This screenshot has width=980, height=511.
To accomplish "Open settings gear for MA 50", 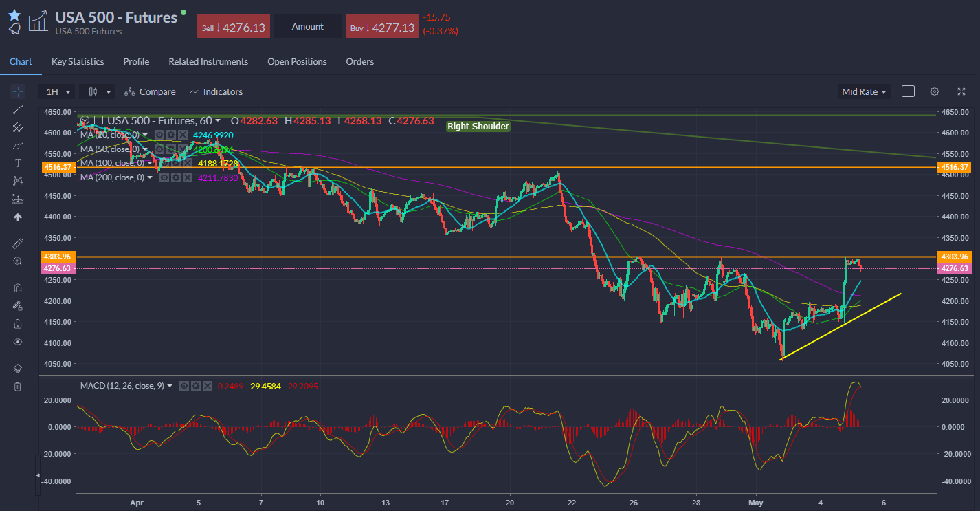I will pyautogui.click(x=171, y=149).
